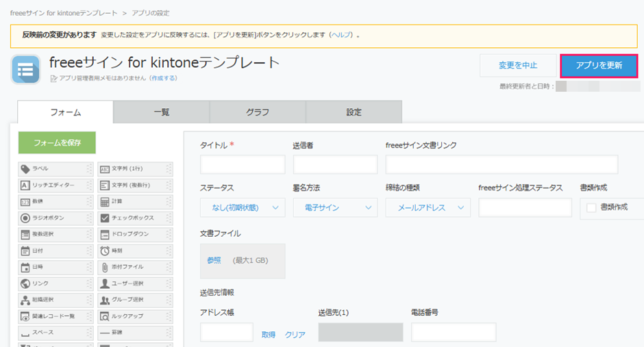The height and width of the screenshot is (347, 644).
Task: Choose the リンク globe icon
Action: click(x=25, y=283)
